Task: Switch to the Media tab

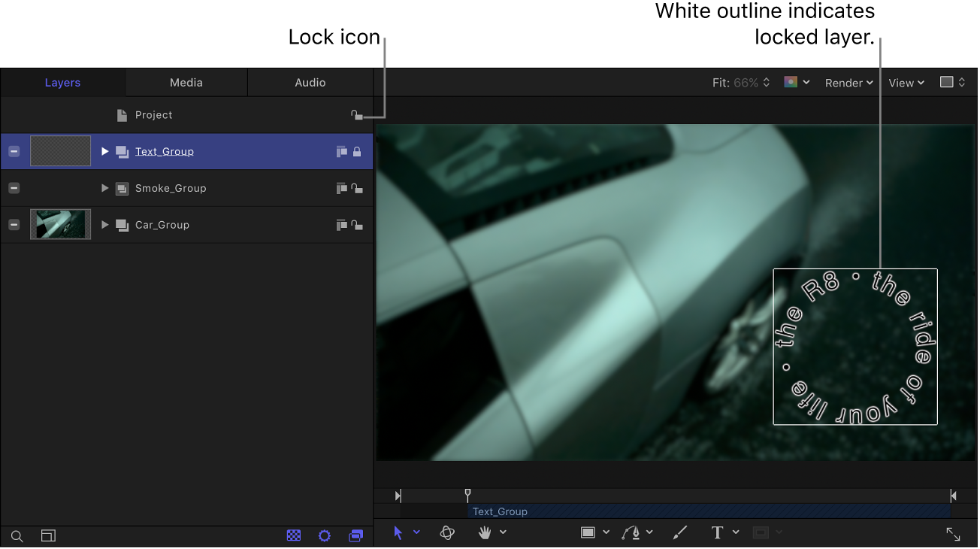Action: click(186, 83)
